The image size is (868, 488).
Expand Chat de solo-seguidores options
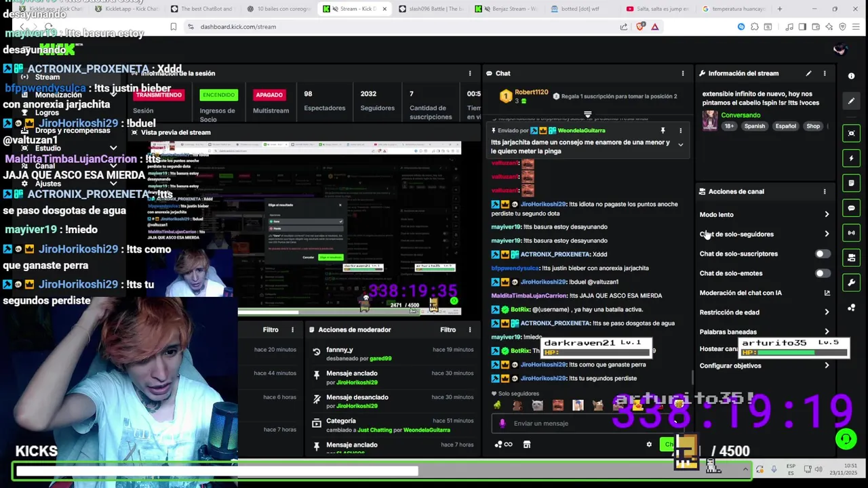(827, 234)
